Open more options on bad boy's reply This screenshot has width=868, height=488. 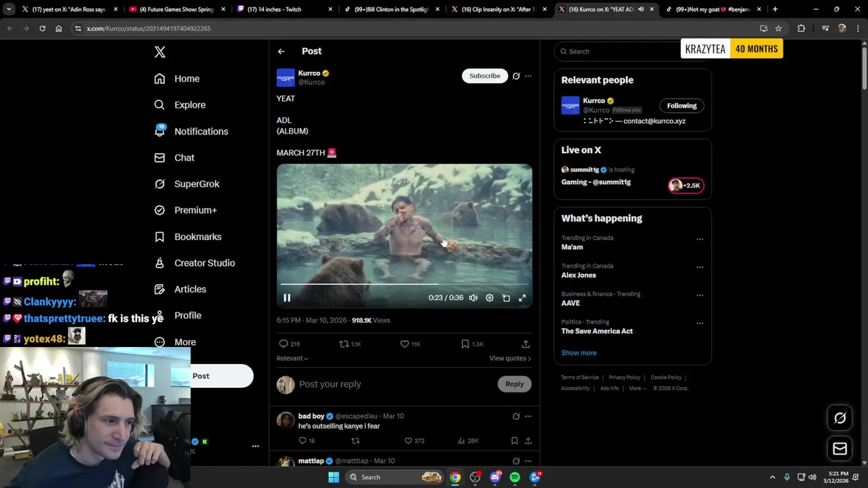(528, 416)
